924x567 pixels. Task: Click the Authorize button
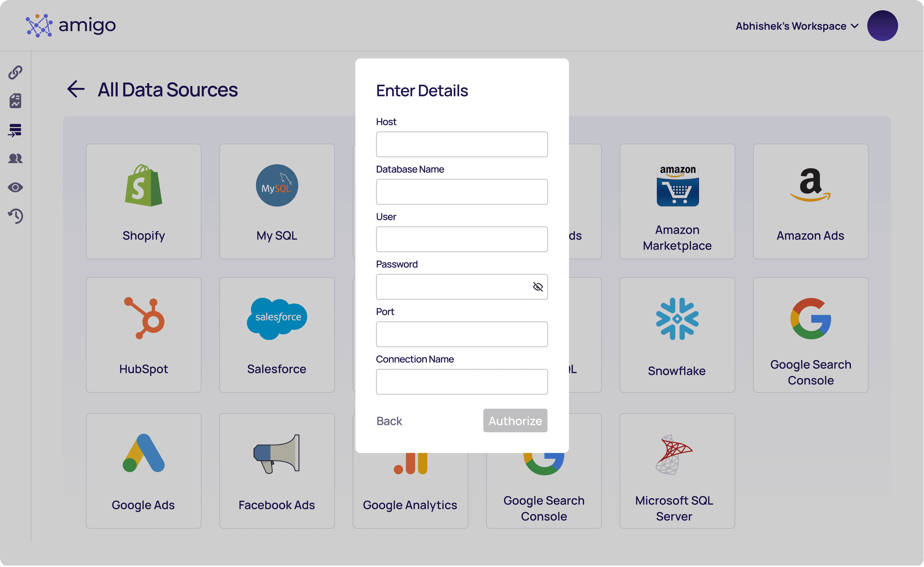coord(516,421)
